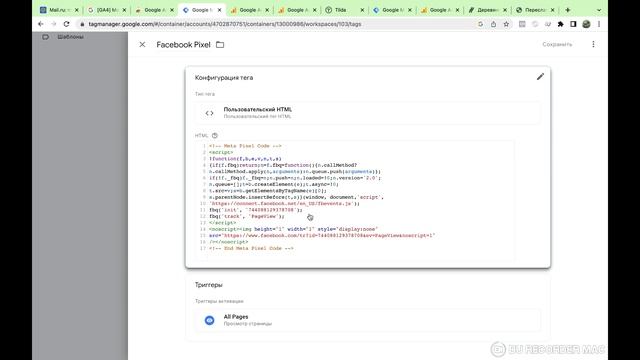Click the Сохранить button
640x360 pixels.
557,44
